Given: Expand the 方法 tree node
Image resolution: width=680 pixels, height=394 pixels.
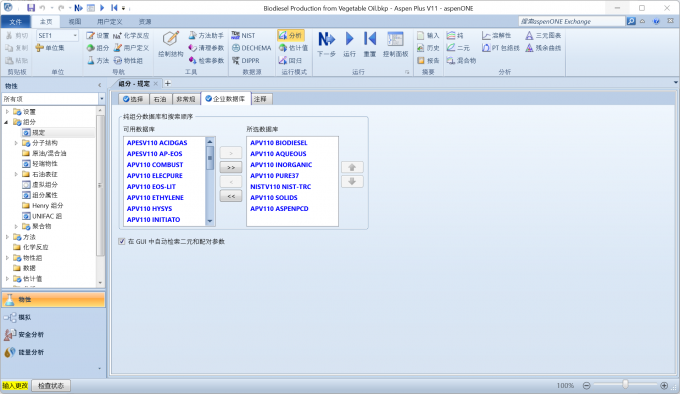Looking at the screenshot, I should (7, 237).
